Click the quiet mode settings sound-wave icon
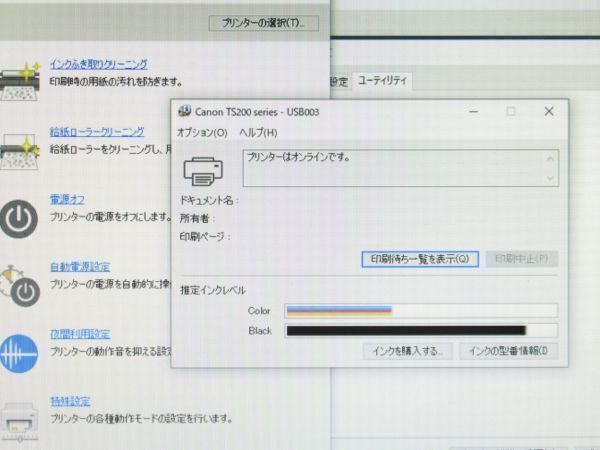Viewport: 600px width, 450px height. point(19,354)
